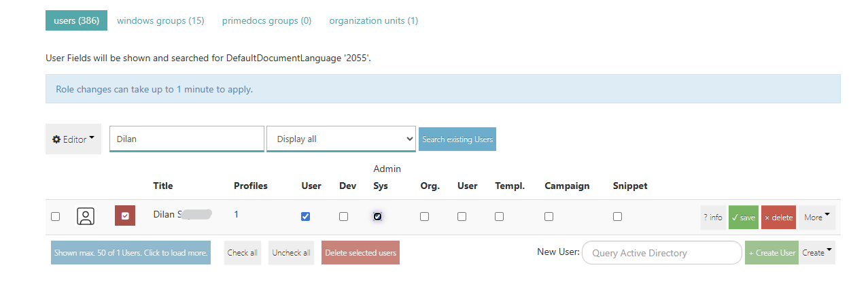Click the Snippet column header

coord(630,186)
